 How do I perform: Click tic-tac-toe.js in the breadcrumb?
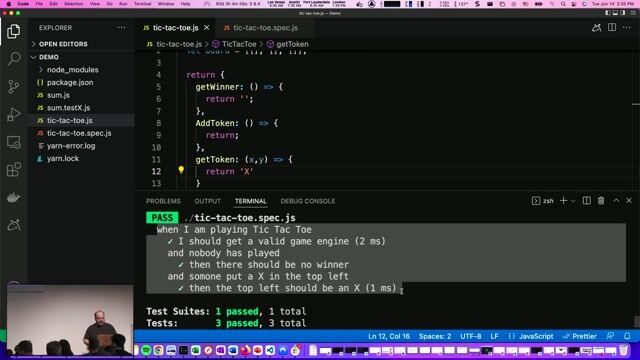click(x=179, y=44)
